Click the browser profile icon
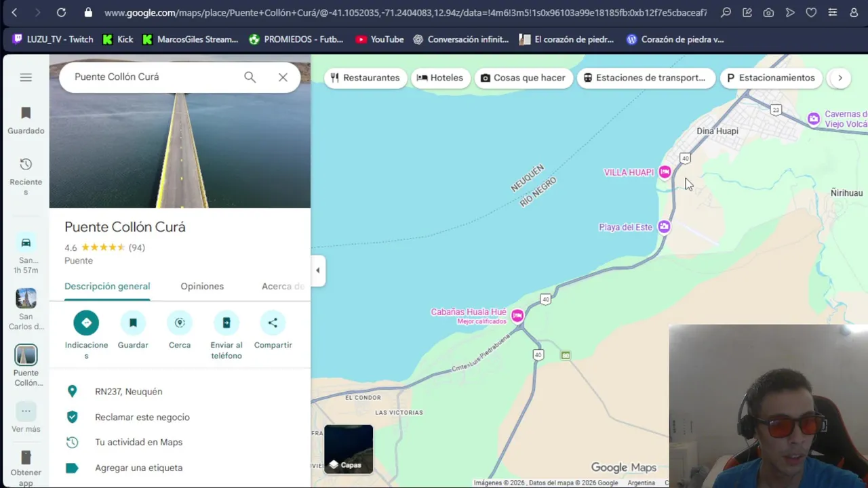 tap(854, 12)
